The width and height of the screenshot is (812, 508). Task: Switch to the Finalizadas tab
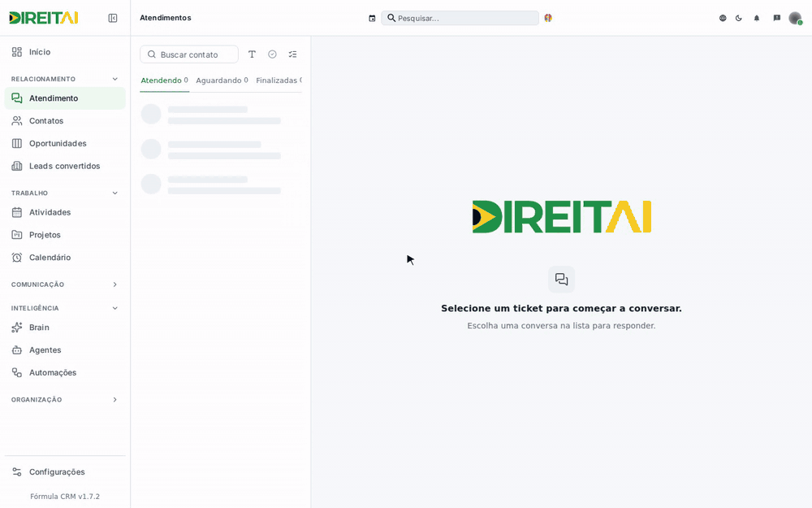pyautogui.click(x=278, y=80)
